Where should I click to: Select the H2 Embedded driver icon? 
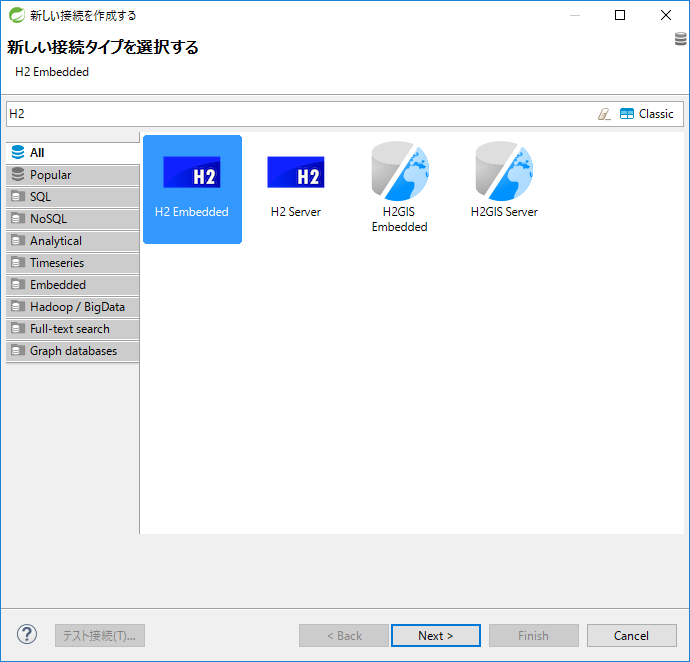coord(192,189)
